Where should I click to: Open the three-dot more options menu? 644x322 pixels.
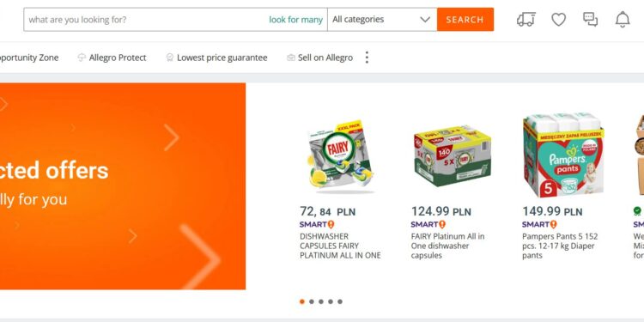tap(367, 58)
